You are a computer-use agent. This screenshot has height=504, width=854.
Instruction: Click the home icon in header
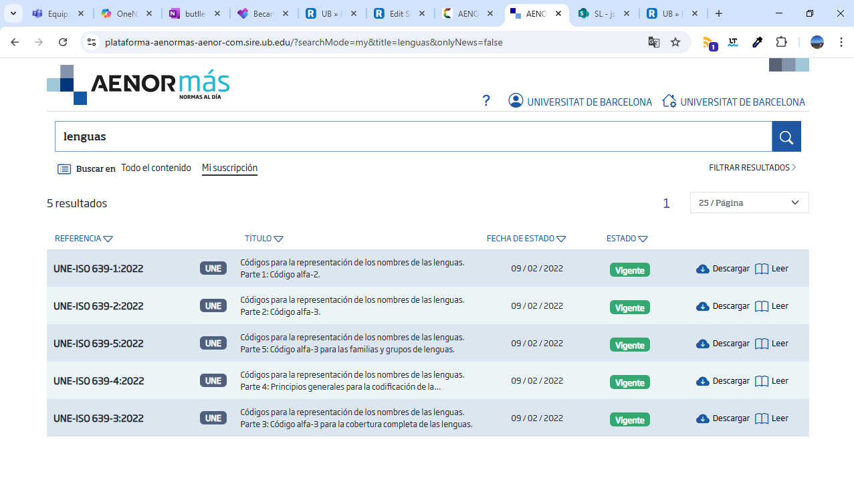click(669, 101)
